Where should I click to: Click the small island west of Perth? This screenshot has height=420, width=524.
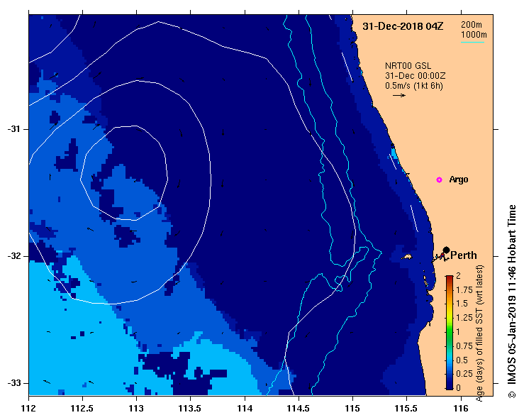click(x=407, y=257)
